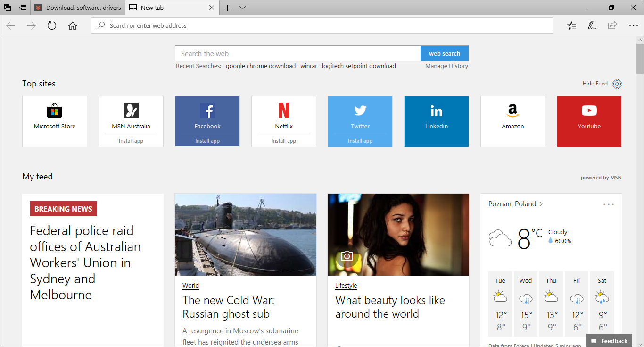The image size is (644, 347).
Task: Install app under MSN Australia
Action: pyautogui.click(x=131, y=141)
